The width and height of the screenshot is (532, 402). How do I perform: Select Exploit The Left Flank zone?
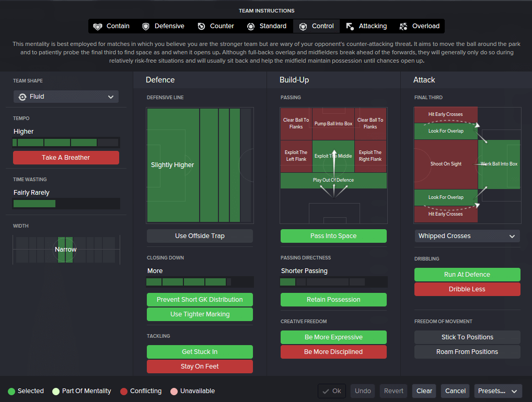coord(296,156)
